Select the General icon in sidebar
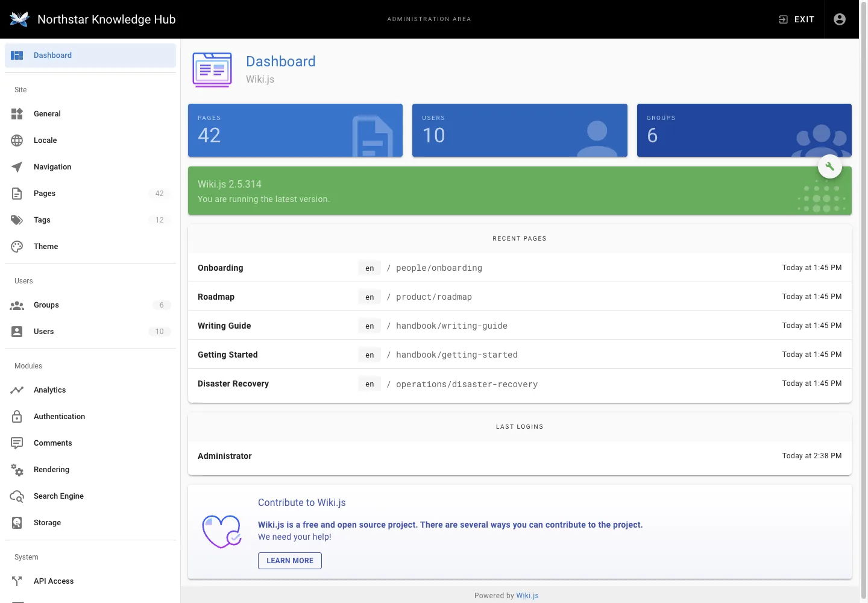868x603 pixels. pos(17,114)
